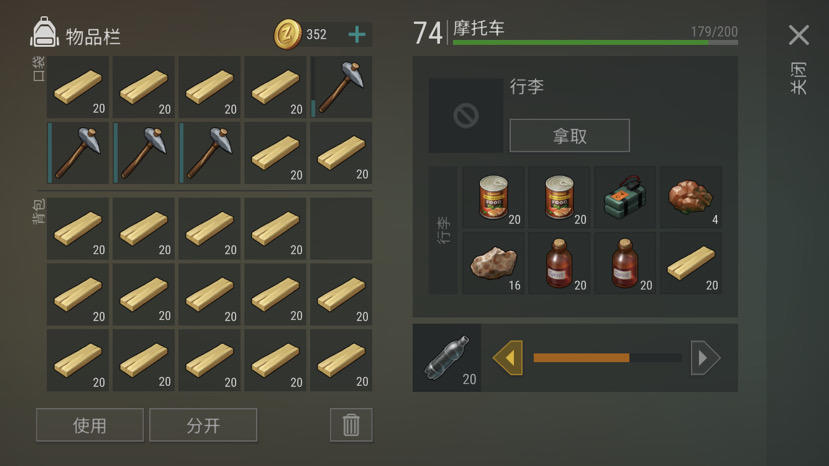829x466 pixels.
Task: Click the 拿取 take button
Action: coord(569,135)
